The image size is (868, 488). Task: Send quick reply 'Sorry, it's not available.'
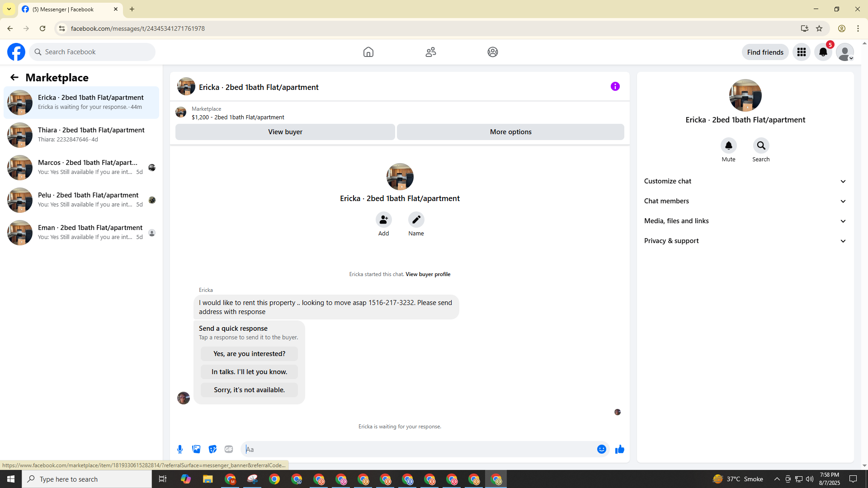click(249, 390)
